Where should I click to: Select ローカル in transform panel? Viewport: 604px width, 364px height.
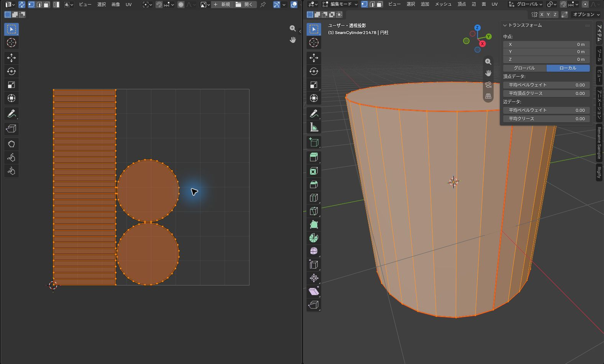coord(568,68)
